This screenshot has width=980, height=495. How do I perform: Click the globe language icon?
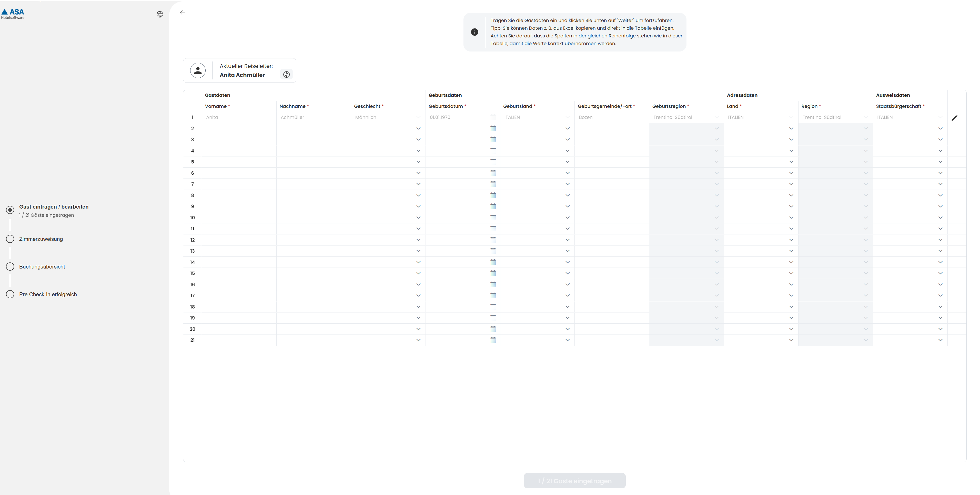point(160,14)
